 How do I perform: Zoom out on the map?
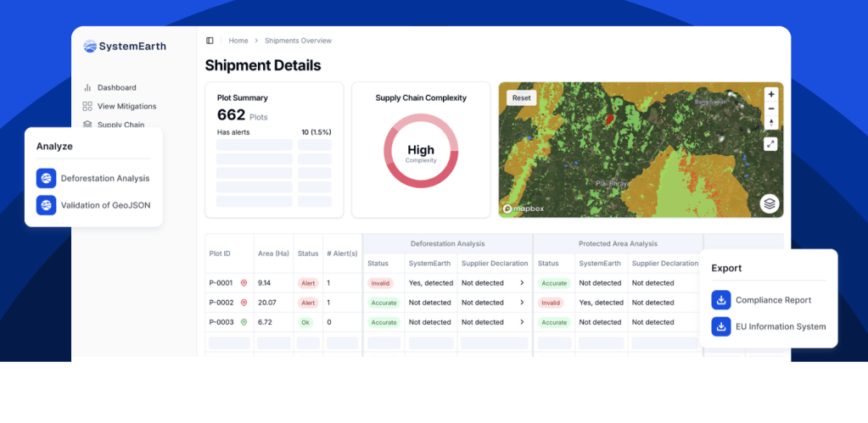pyautogui.click(x=771, y=109)
